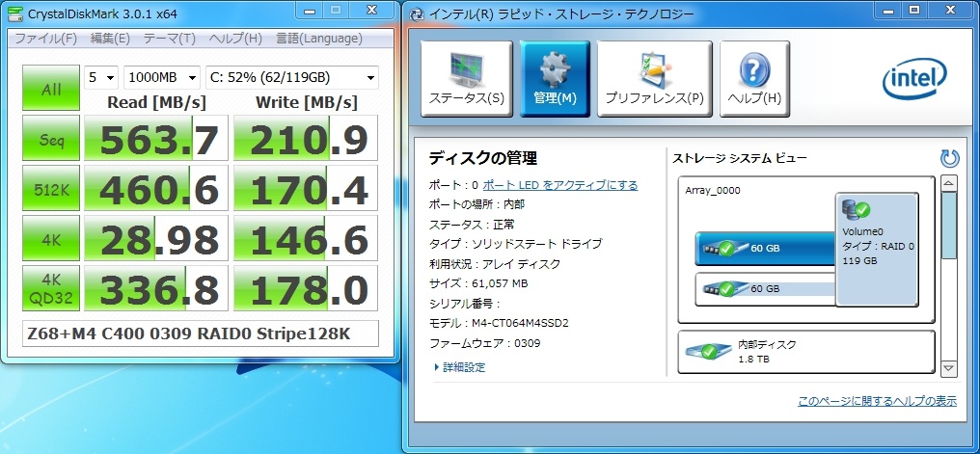Select the Volume0 RAID 0 volume icon
This screenshot has height=454, width=980.
tap(877, 249)
